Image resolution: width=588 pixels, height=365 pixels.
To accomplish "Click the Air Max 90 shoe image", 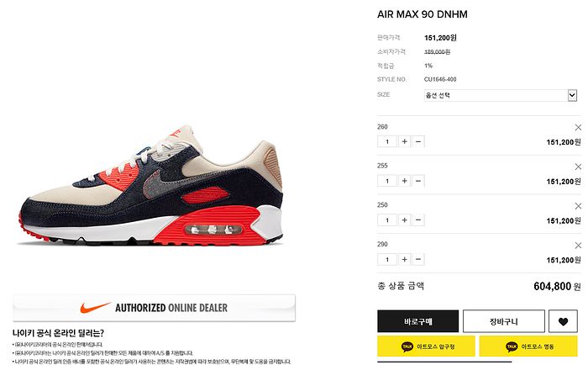I will point(150,186).
